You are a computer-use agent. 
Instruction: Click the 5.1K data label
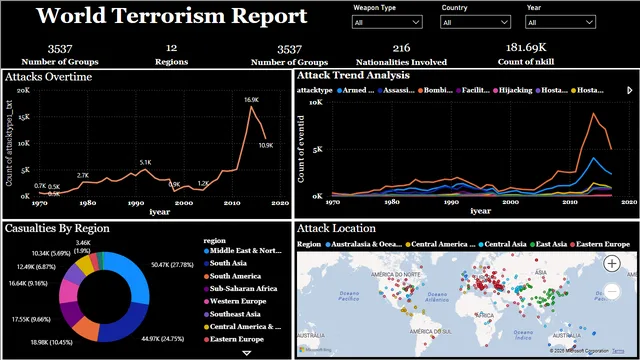tap(146, 162)
